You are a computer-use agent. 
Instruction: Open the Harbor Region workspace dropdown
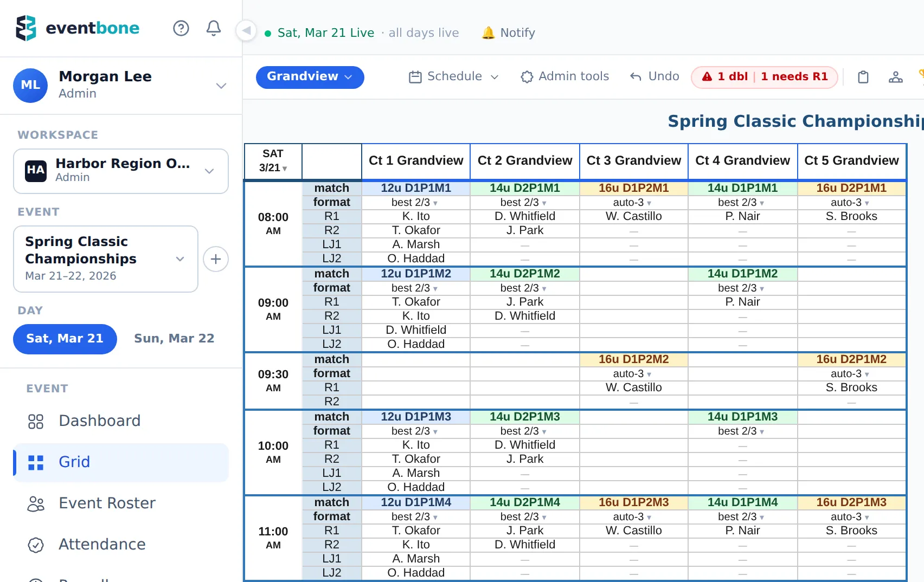[121, 171]
